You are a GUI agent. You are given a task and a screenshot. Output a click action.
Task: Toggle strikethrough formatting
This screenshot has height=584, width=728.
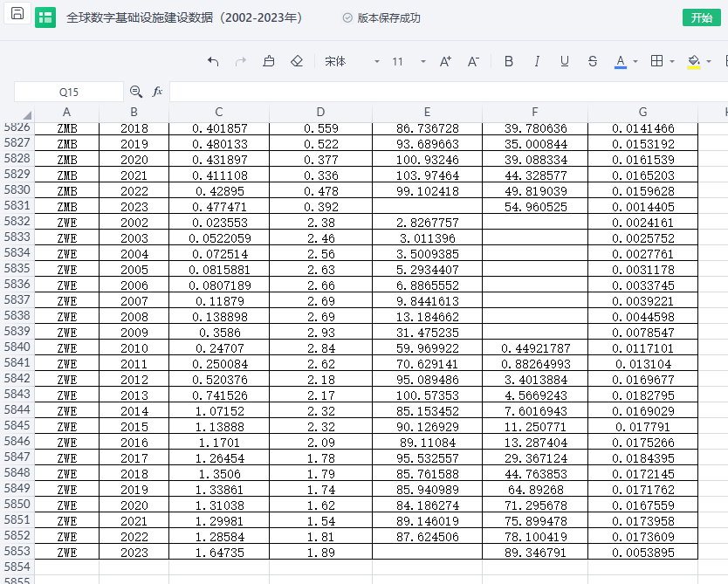pos(593,61)
